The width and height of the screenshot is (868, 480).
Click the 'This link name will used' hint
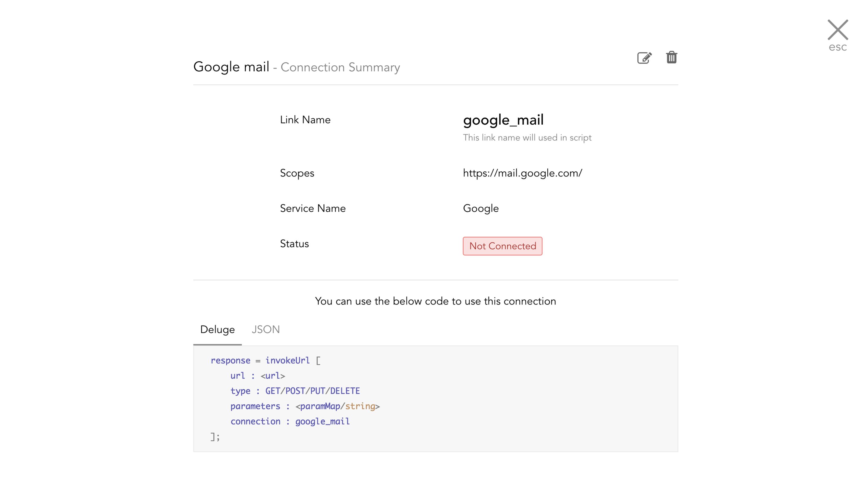[x=527, y=138]
